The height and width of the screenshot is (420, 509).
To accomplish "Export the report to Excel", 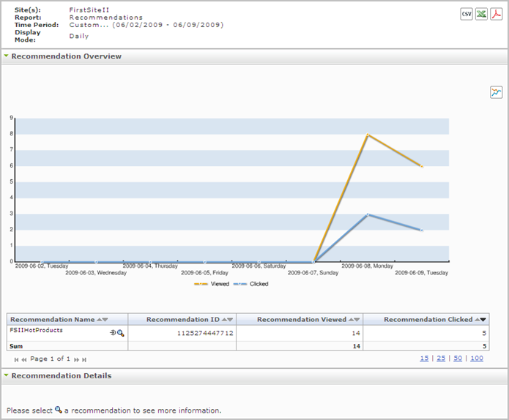I will pyautogui.click(x=481, y=14).
